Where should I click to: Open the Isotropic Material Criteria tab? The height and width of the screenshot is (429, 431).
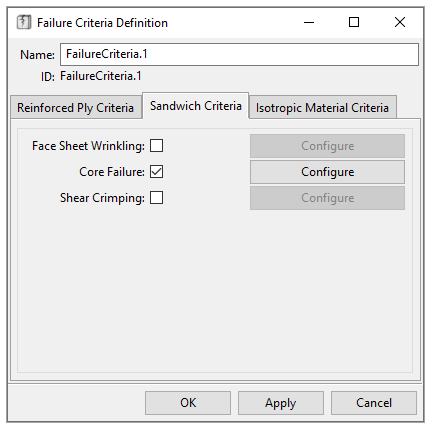pos(322,107)
